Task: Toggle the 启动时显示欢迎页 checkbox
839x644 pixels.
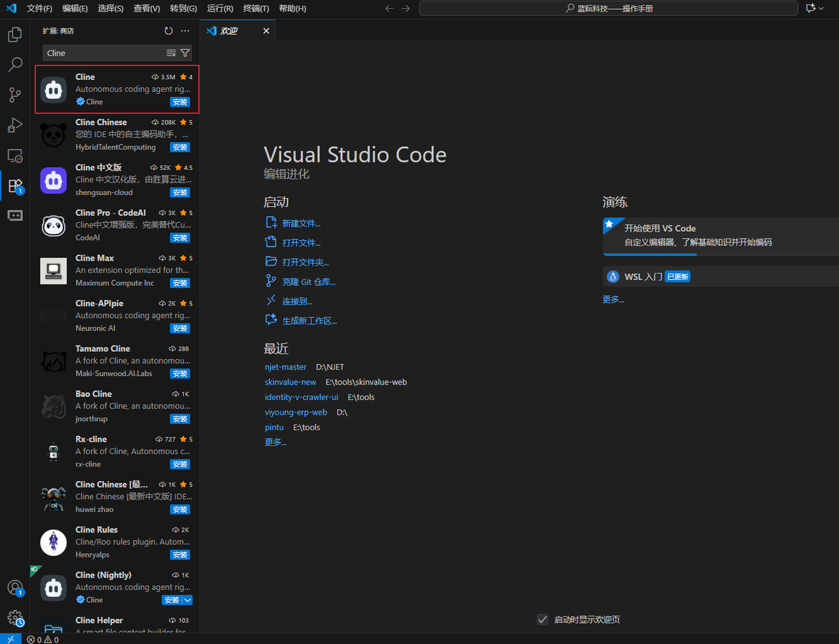Action: pyautogui.click(x=543, y=619)
